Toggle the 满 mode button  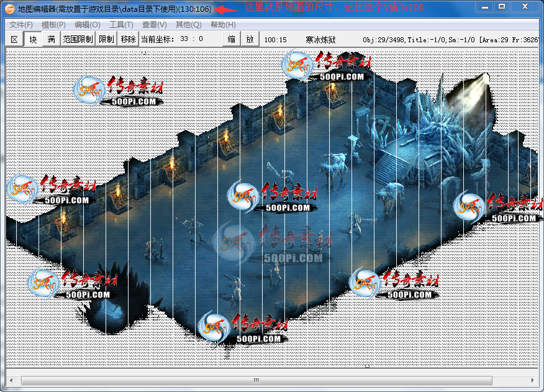tap(52, 39)
